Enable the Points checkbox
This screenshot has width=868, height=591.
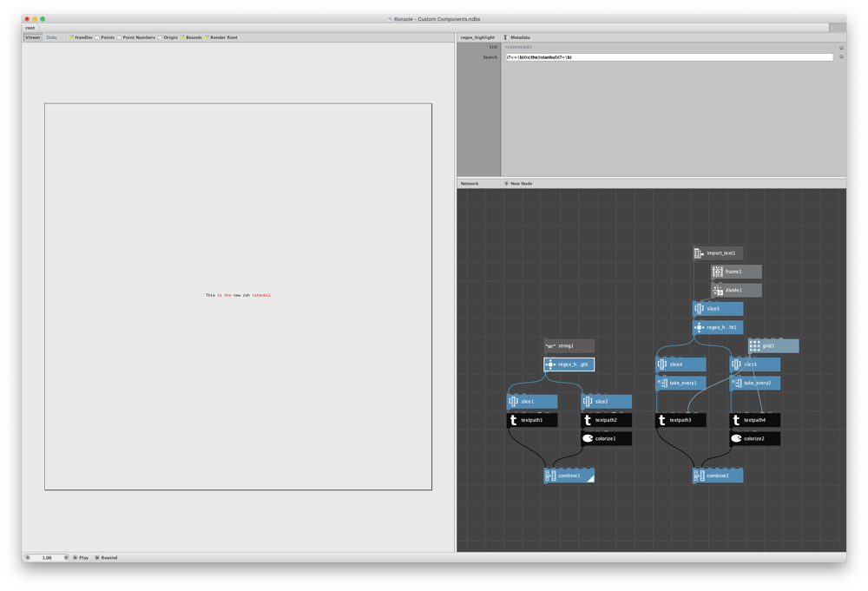tap(97, 37)
